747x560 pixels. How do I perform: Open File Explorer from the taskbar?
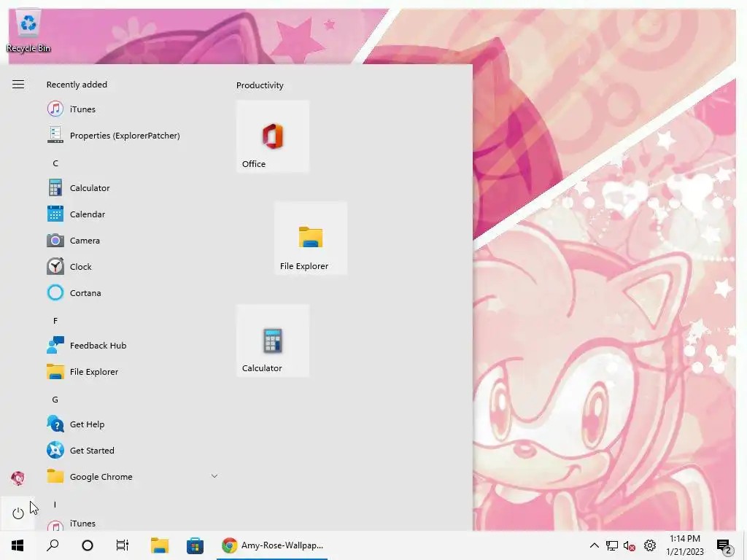click(160, 545)
